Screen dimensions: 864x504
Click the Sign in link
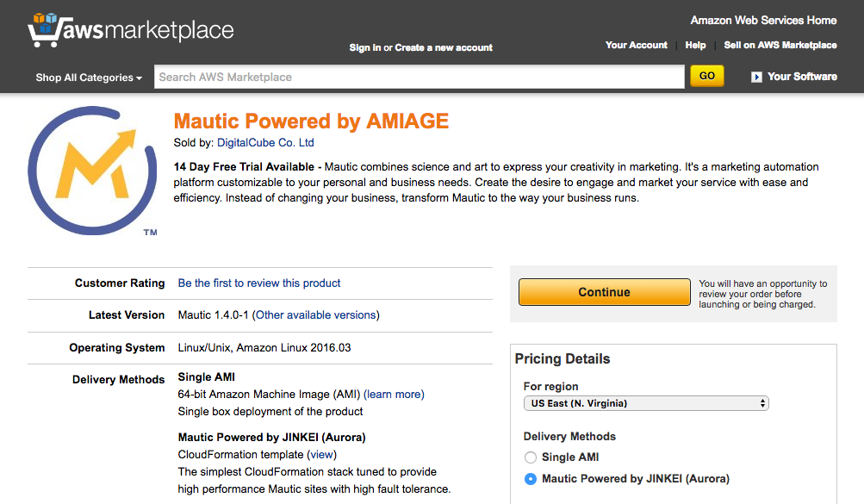[364, 48]
